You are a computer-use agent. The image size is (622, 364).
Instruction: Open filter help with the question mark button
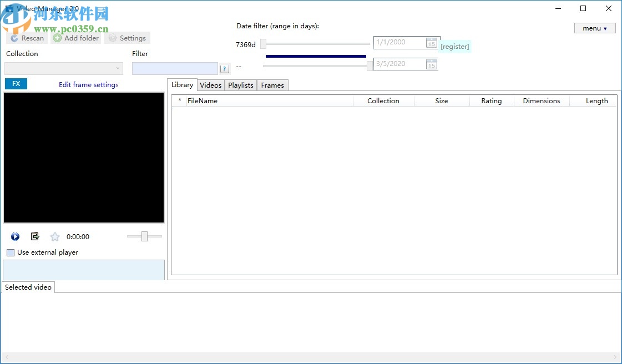(x=224, y=68)
